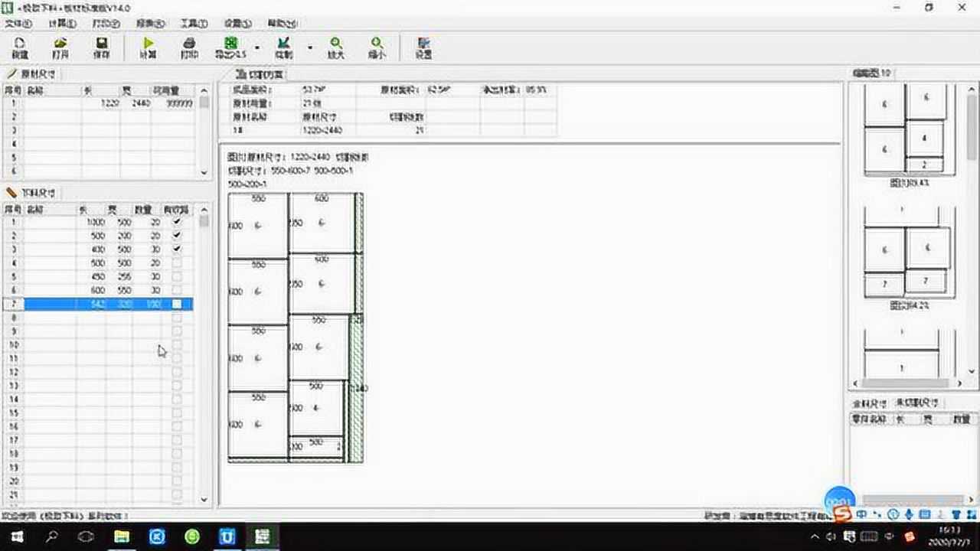Uncheck the grain checkbox in row 1
The width and height of the screenshot is (980, 551).
pos(177,222)
